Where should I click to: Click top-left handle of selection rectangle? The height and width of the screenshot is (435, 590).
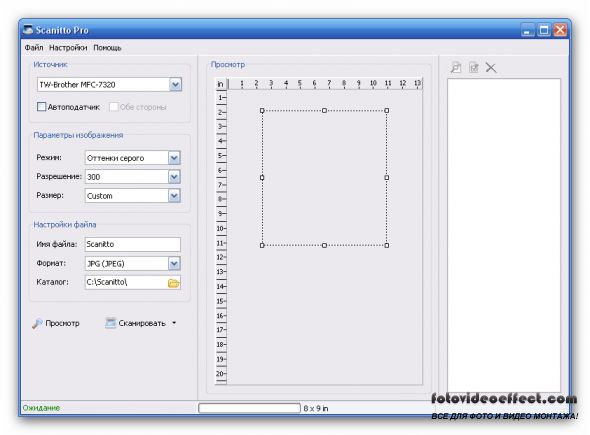click(x=262, y=111)
